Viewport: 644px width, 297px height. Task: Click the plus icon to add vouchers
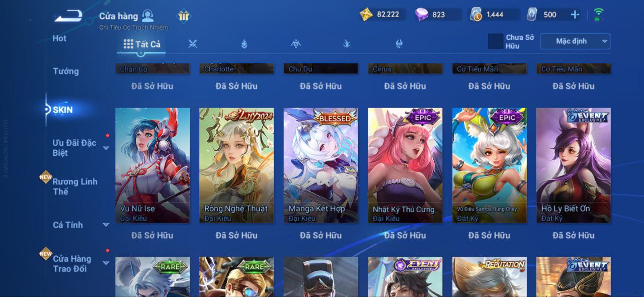point(575,15)
